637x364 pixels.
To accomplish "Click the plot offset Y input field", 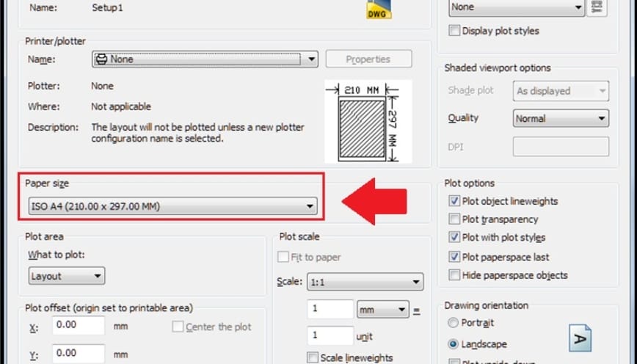I will [x=79, y=354].
